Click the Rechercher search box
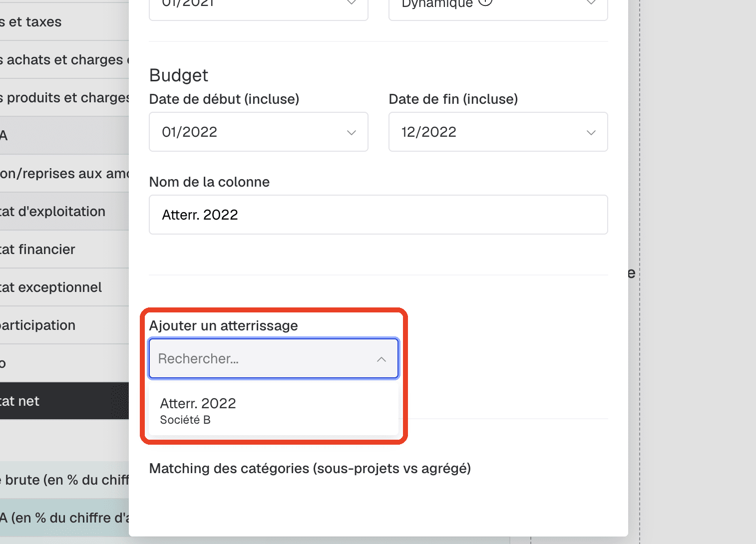This screenshot has width=756, height=544. 274,359
